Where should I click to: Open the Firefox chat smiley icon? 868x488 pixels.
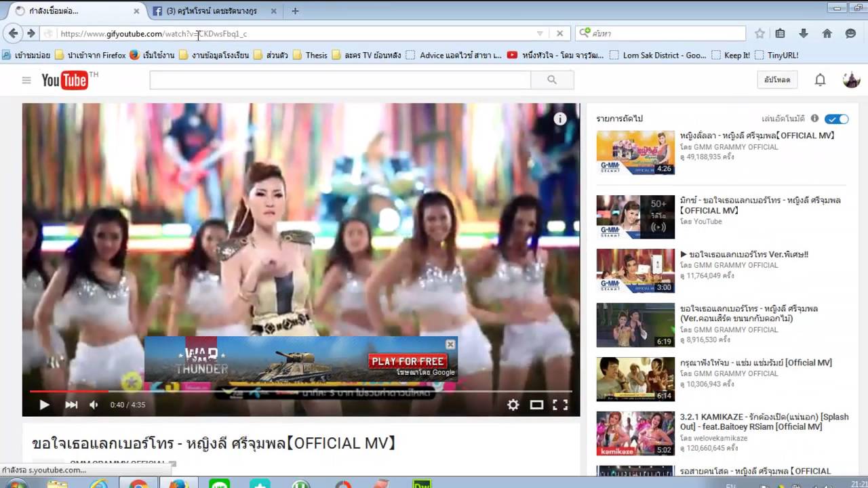click(850, 33)
